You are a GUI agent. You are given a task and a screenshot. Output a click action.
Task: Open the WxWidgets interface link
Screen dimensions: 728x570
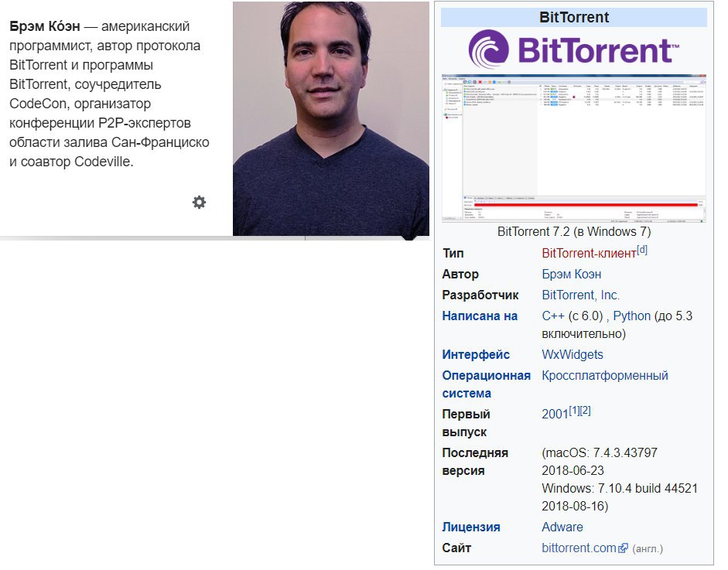(572, 355)
